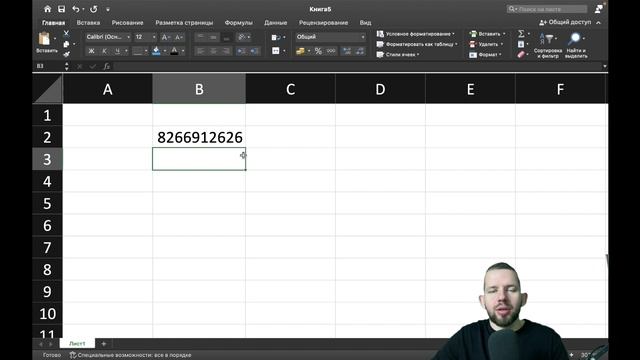Decrease the font size with the small A
The width and height of the screenshot is (640, 360).
coord(178,38)
